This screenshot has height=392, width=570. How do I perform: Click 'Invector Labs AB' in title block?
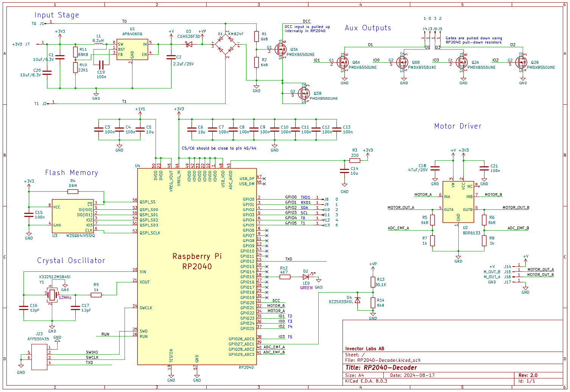364,349
